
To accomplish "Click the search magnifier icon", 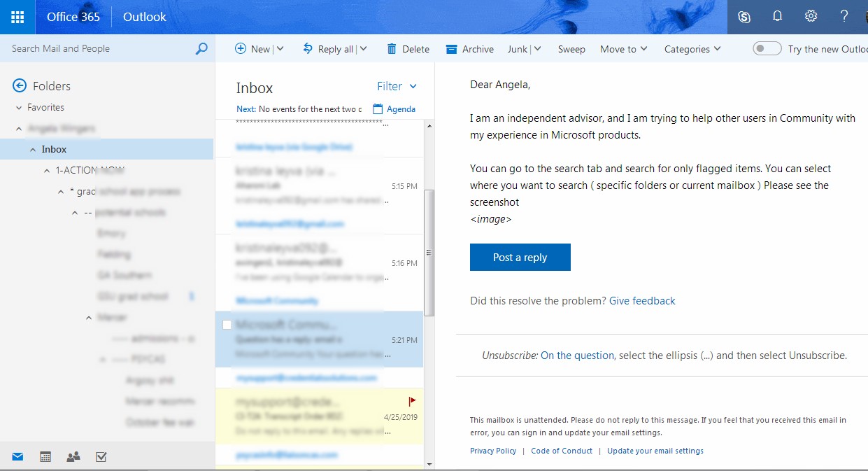I will pyautogui.click(x=201, y=48).
